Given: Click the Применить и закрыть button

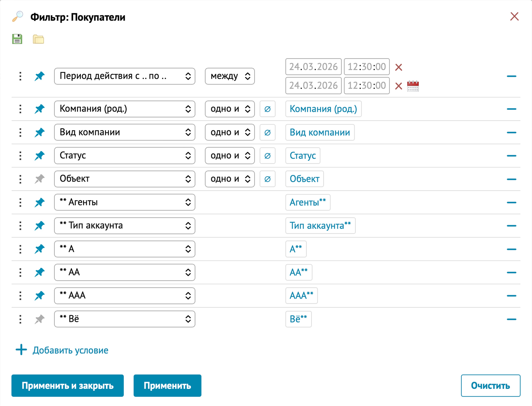Looking at the screenshot, I should [x=68, y=386].
